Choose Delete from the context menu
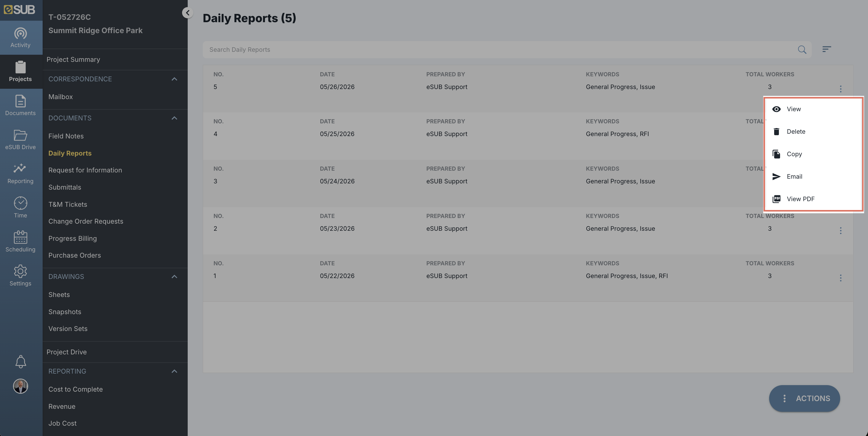The image size is (868, 436). tap(814, 132)
